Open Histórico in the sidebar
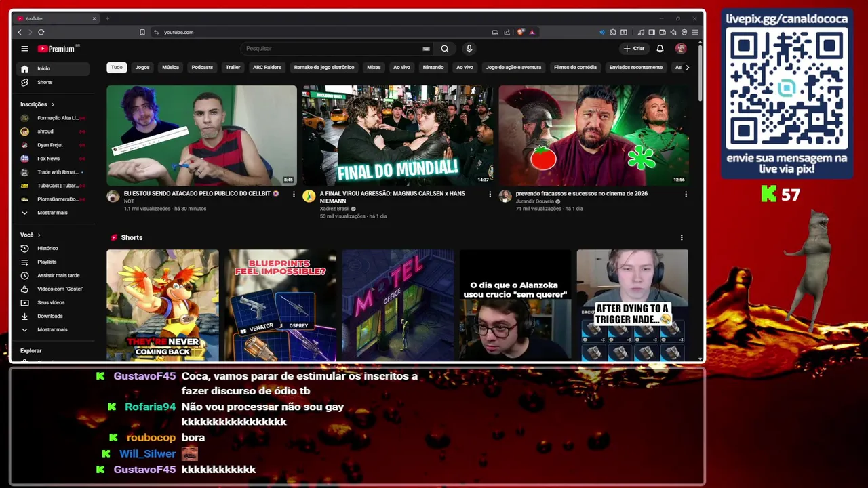Screen dimensions: 868x488 [x=53, y=248]
